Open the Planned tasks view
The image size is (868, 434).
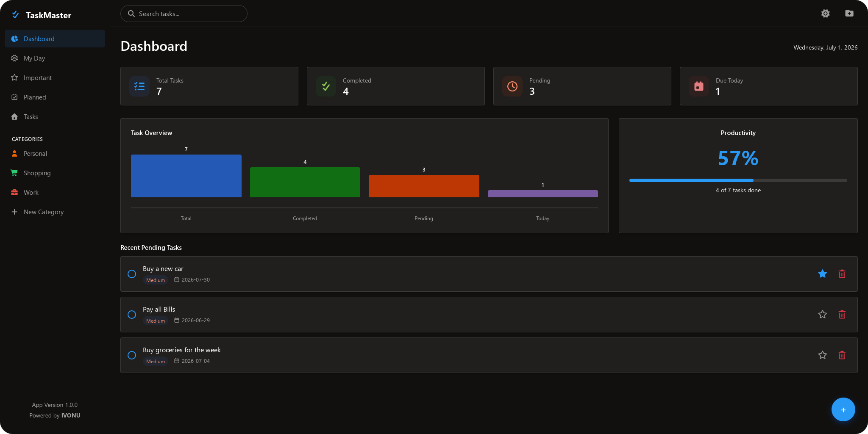(x=55, y=97)
